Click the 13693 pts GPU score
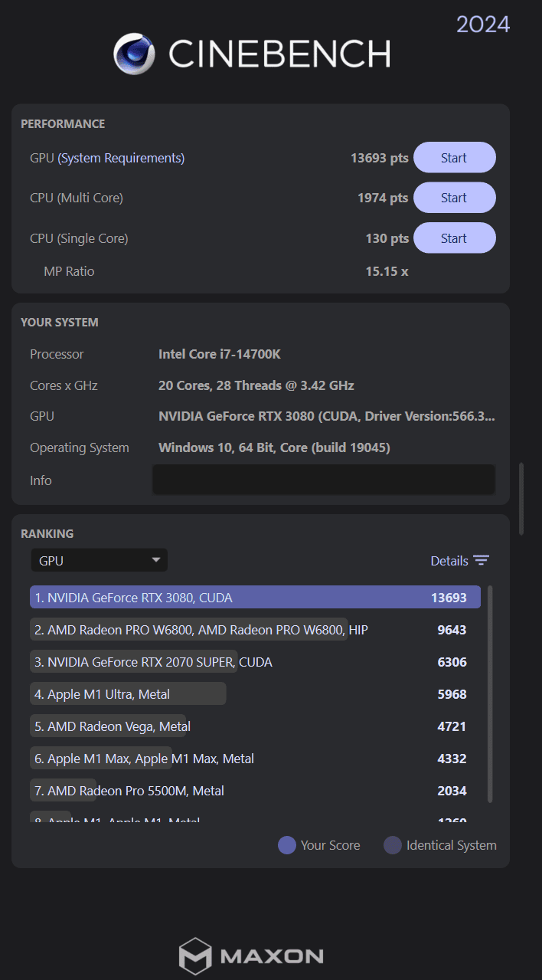This screenshot has width=542, height=980. point(380,158)
